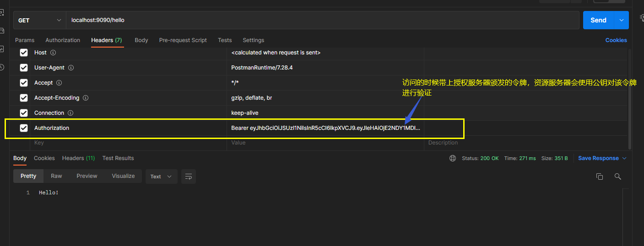644x246 pixels.
Task: Open the request Body tab
Action: (x=141, y=40)
